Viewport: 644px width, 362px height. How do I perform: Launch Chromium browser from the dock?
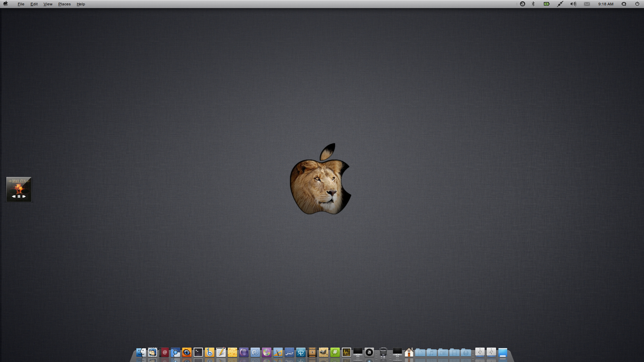click(175, 353)
